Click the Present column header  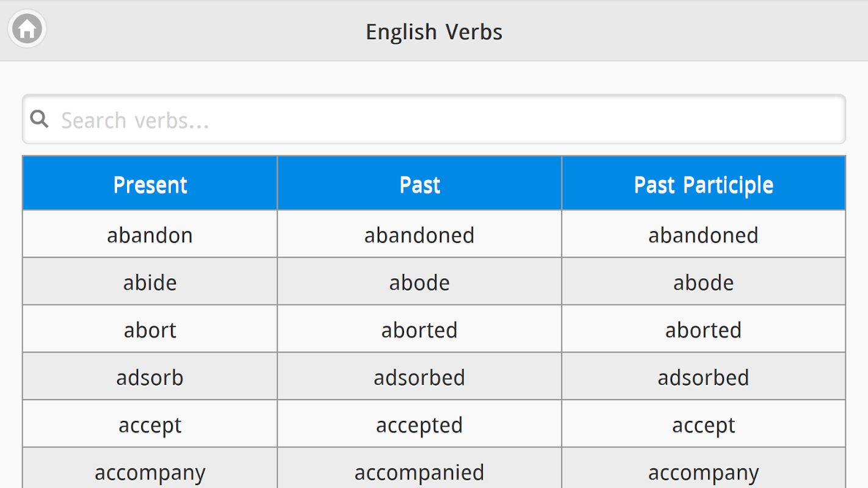point(150,184)
